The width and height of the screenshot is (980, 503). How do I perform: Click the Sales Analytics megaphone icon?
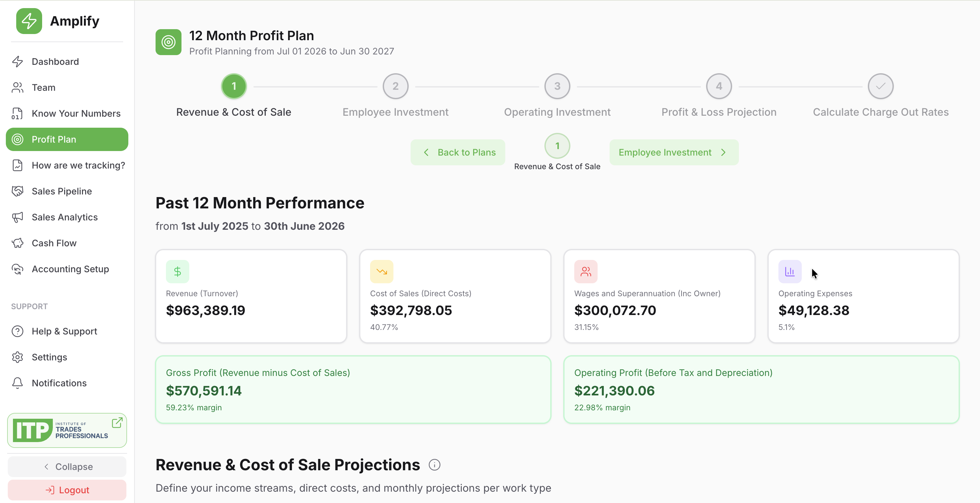[x=17, y=217]
